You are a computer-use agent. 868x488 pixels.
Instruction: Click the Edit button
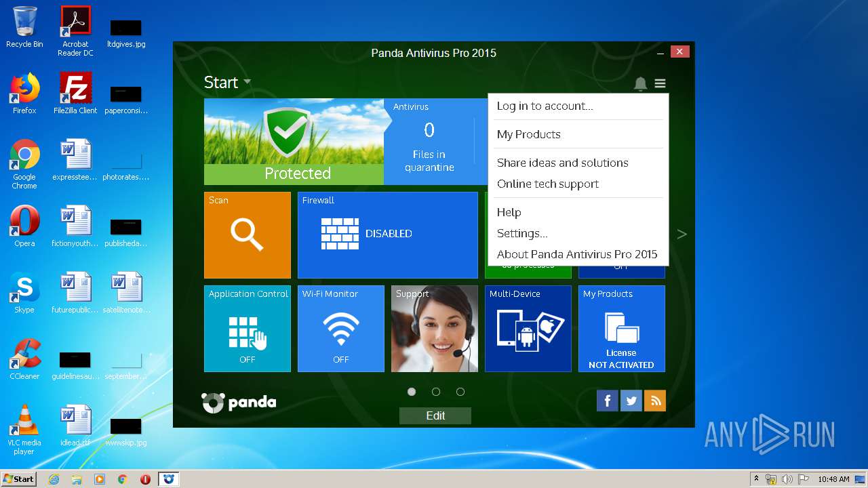pyautogui.click(x=435, y=415)
